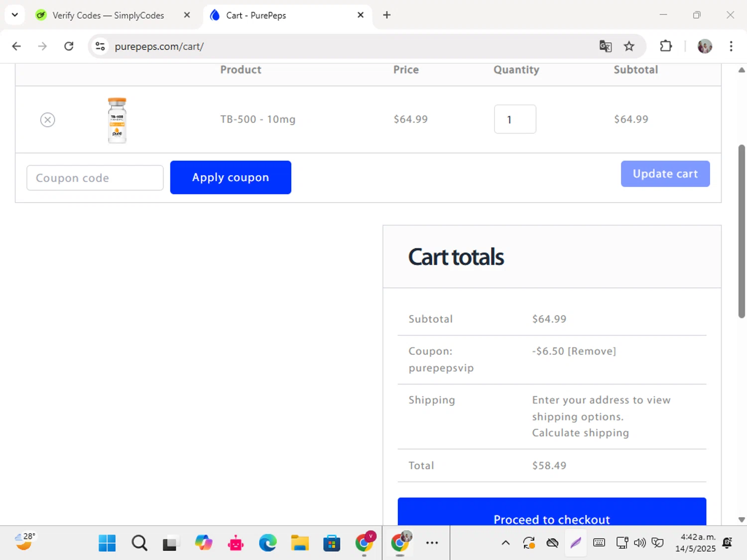Screen dimensions: 747x560
Task: Open touch keyboard tray icon
Action: 599,543
